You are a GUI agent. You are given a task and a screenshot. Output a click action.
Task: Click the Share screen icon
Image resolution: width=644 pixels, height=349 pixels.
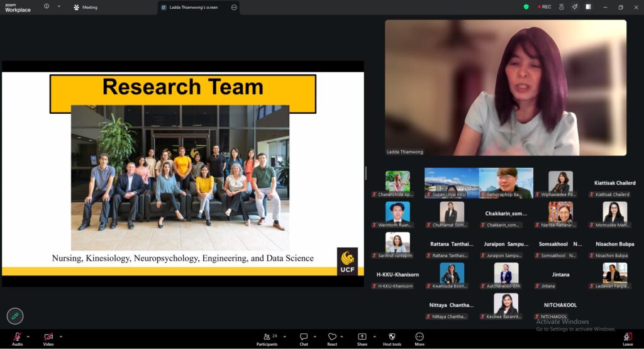point(362,337)
